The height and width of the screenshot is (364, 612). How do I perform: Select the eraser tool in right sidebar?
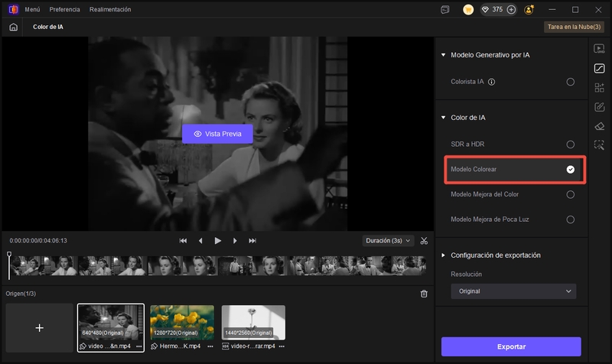[600, 125]
